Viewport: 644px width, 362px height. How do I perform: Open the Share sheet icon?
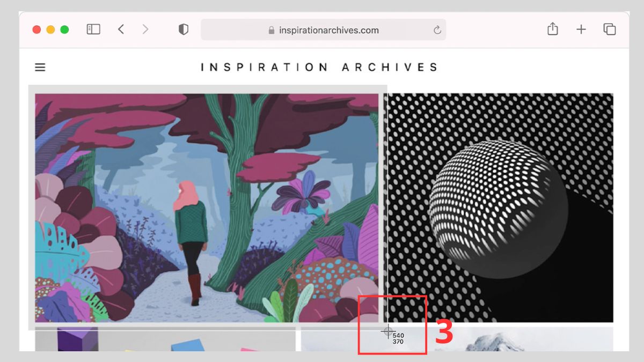(x=553, y=29)
